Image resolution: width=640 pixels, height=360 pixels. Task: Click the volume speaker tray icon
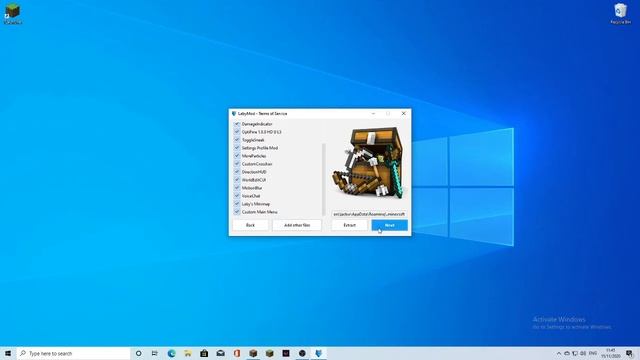[x=583, y=353]
